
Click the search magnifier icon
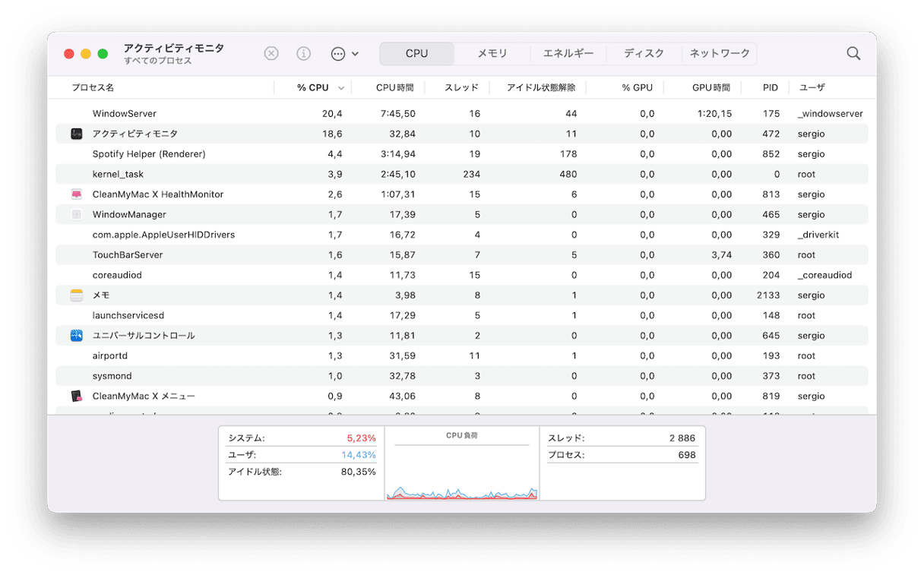coord(854,53)
